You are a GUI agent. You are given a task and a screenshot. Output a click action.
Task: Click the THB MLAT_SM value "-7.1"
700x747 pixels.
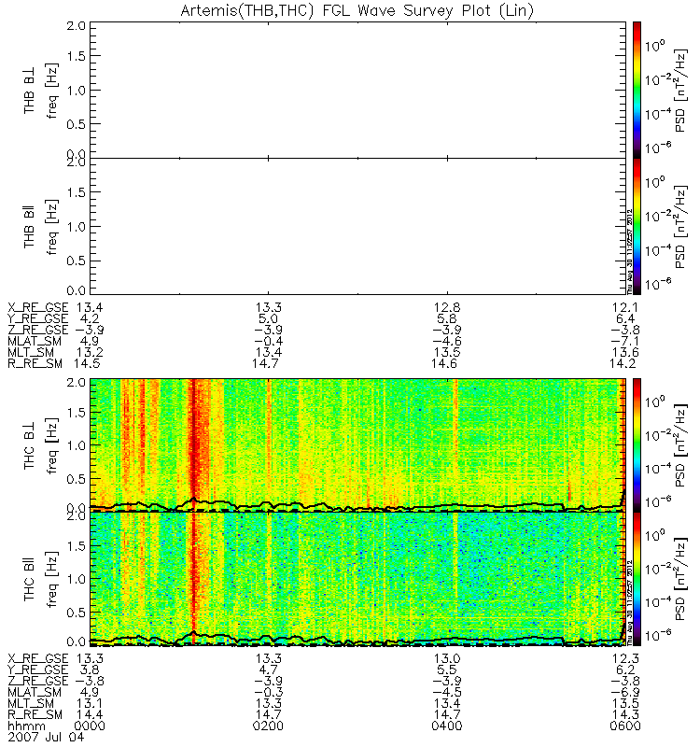pos(625,341)
